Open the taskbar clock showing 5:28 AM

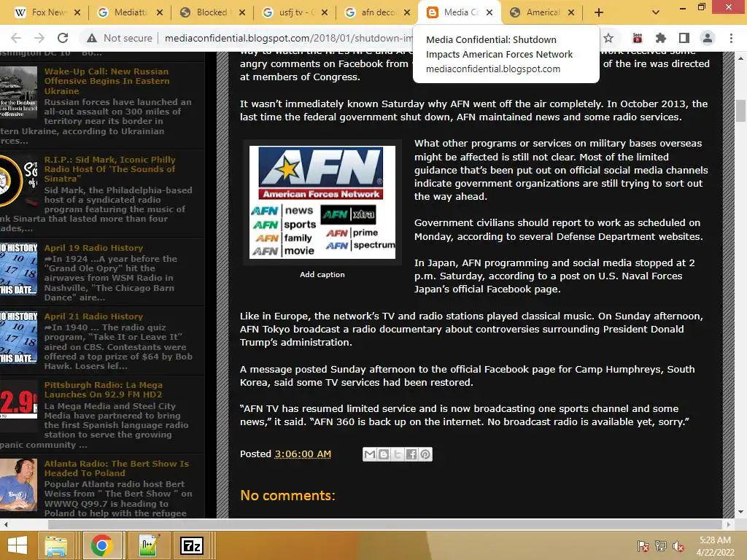coord(715,546)
